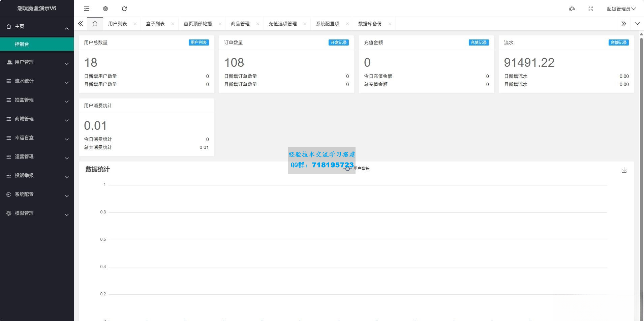Expand the 商城管理 sidebar menu
The height and width of the screenshot is (321, 644).
click(37, 119)
